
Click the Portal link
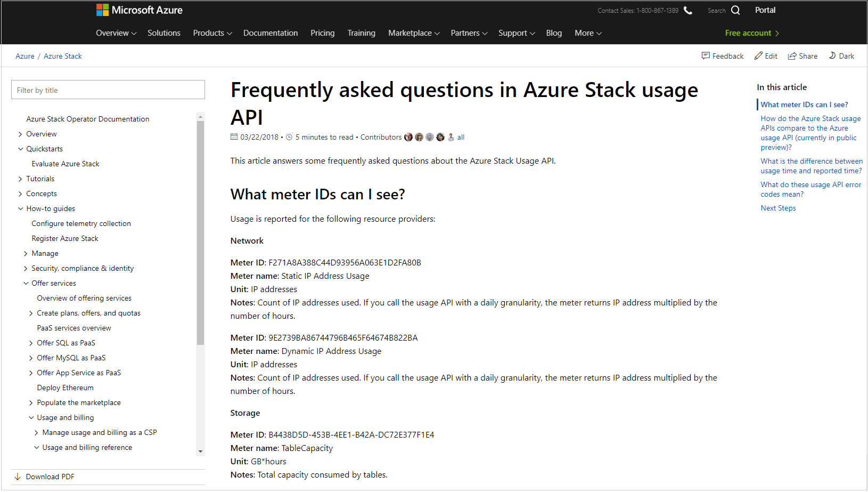[x=765, y=10]
